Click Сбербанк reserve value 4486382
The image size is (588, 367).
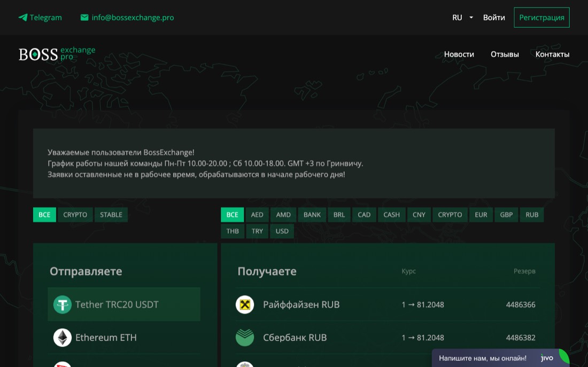[521, 338]
